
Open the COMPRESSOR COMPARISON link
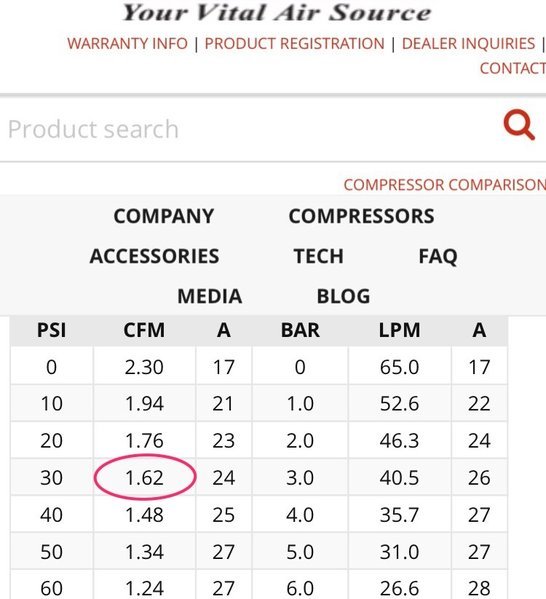pyautogui.click(x=445, y=185)
